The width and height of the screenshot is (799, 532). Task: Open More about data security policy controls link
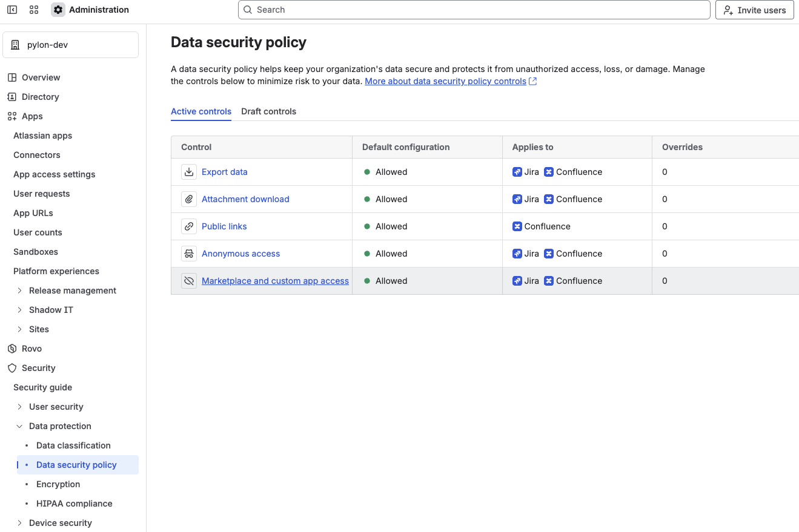click(x=445, y=81)
